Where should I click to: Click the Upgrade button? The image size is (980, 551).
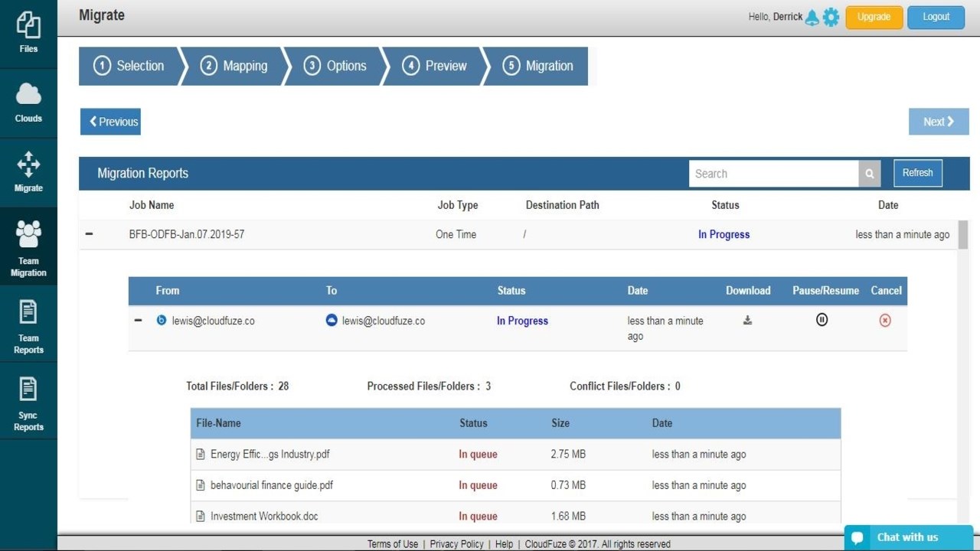[x=874, y=17]
